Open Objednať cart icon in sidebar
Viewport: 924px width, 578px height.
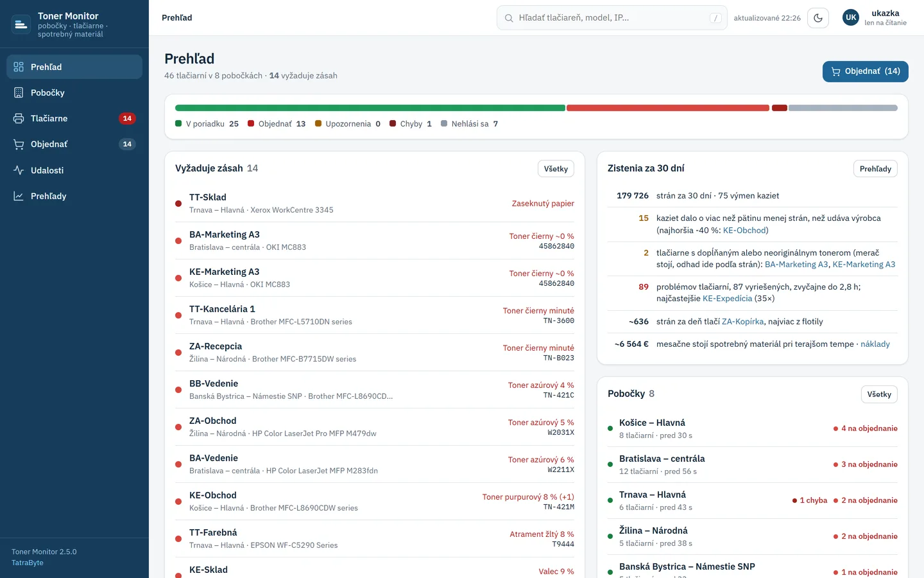point(19,144)
